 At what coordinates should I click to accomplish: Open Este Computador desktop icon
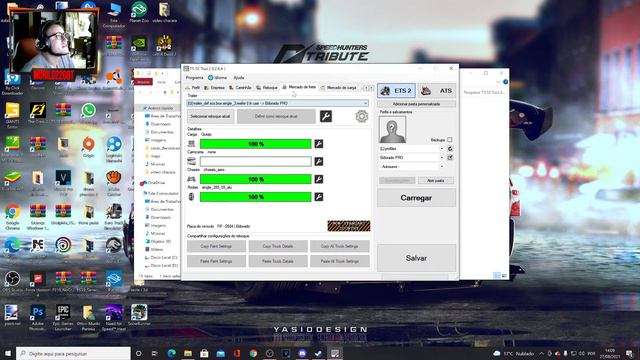pos(114,15)
